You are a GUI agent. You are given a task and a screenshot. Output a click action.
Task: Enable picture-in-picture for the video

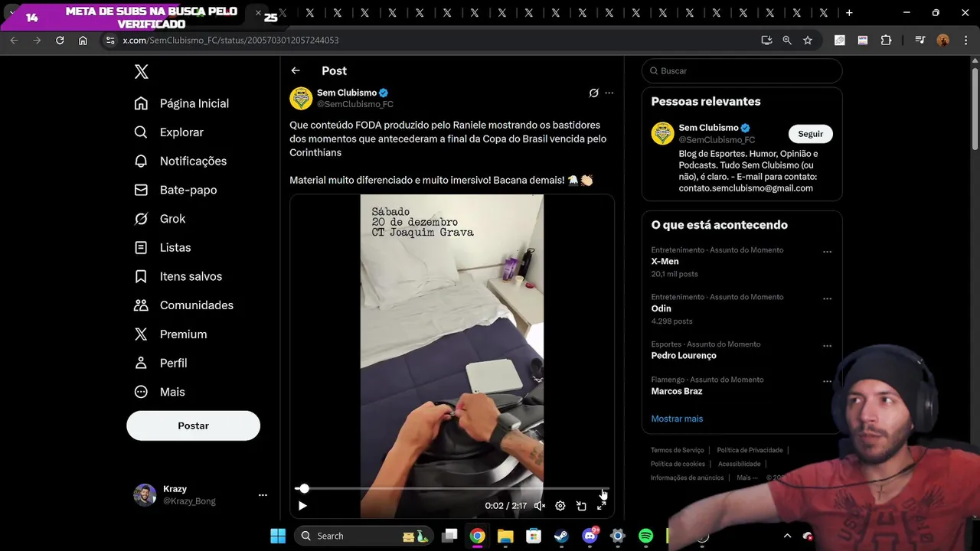(x=581, y=506)
